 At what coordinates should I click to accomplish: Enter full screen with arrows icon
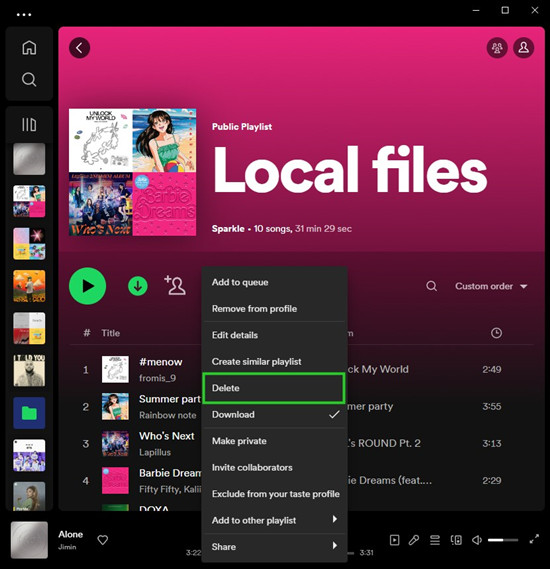(x=534, y=539)
